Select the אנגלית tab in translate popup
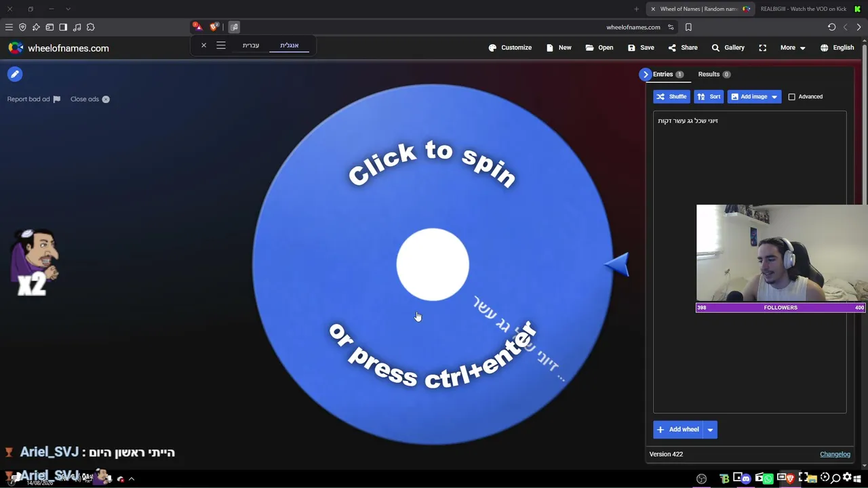 coord(290,45)
